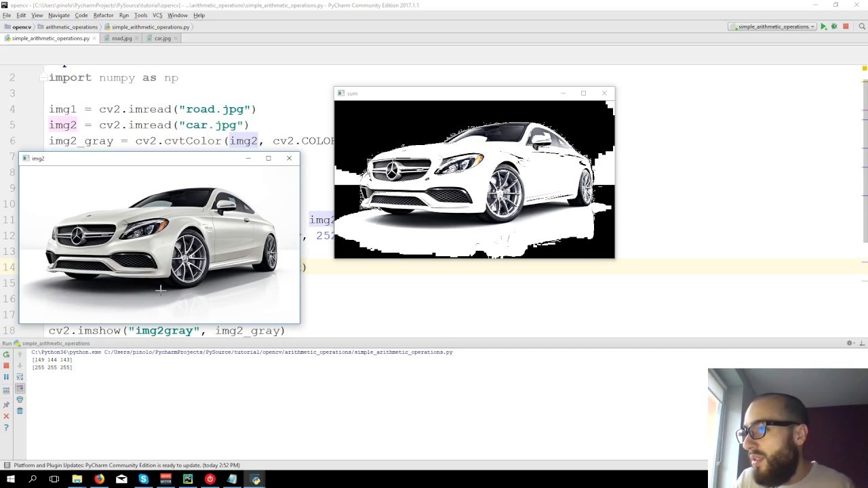This screenshot has height=488, width=868.
Task: Click the up stack trace arrow
Action: [20, 354]
